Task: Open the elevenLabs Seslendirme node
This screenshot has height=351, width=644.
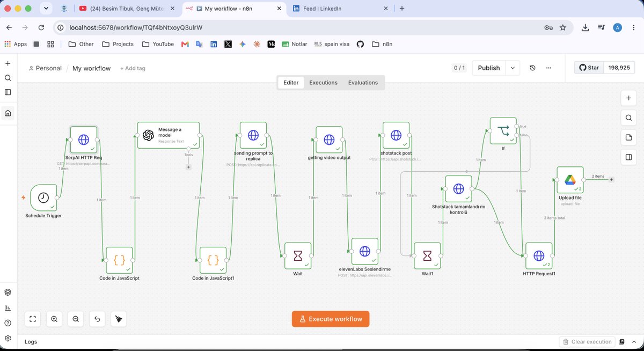Action: [x=365, y=251]
